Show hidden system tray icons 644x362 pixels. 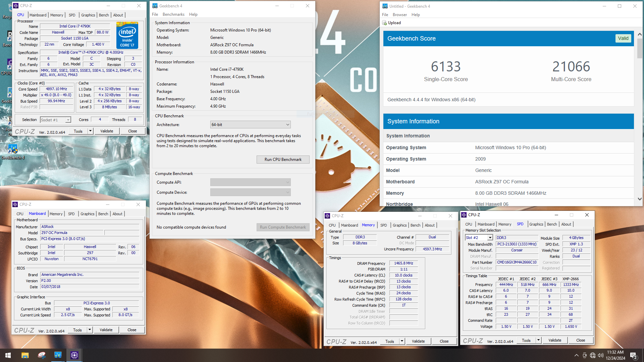pos(576,355)
